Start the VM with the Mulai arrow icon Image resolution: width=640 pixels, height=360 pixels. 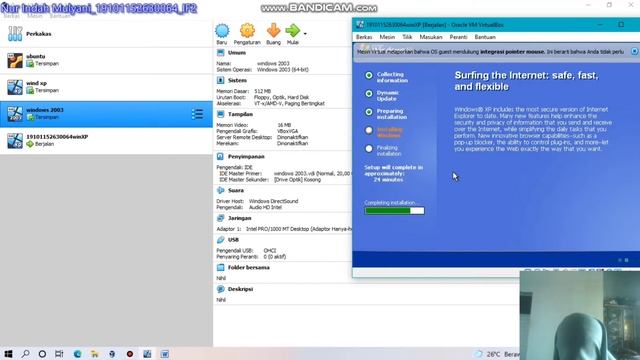coord(292,31)
